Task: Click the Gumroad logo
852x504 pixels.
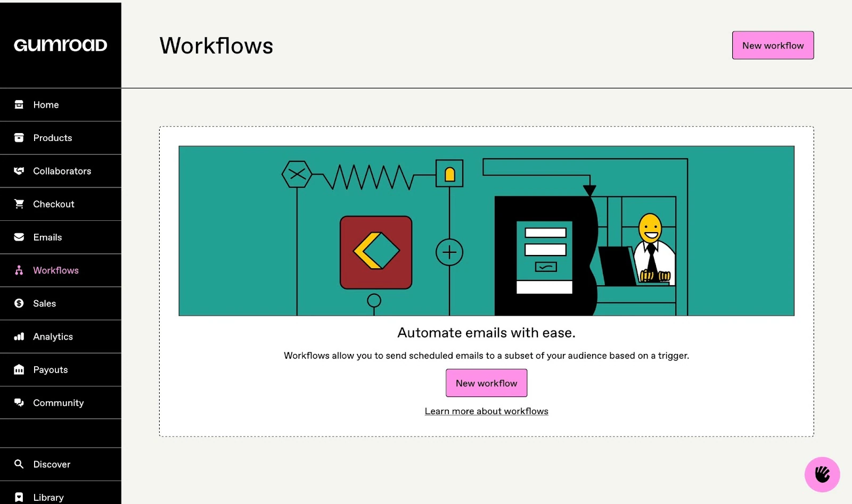Action: tap(60, 45)
